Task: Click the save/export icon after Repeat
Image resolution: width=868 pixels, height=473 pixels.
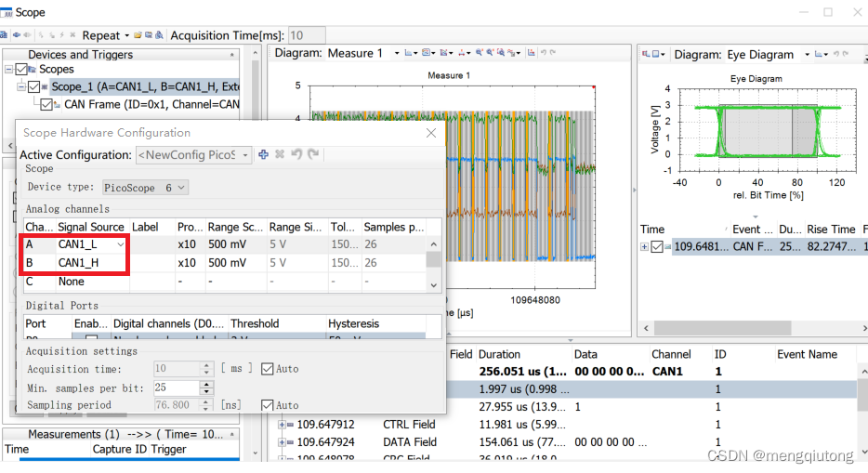Action: click(149, 35)
